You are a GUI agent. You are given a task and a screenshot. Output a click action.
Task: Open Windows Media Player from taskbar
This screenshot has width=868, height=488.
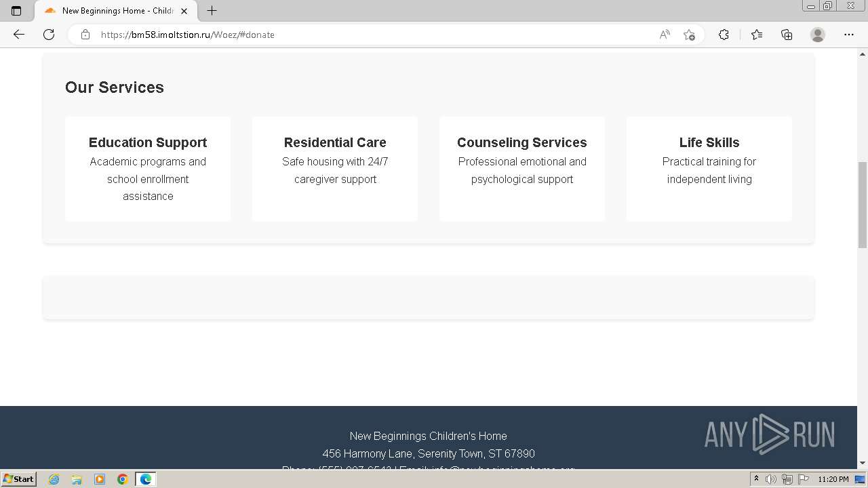(x=100, y=479)
